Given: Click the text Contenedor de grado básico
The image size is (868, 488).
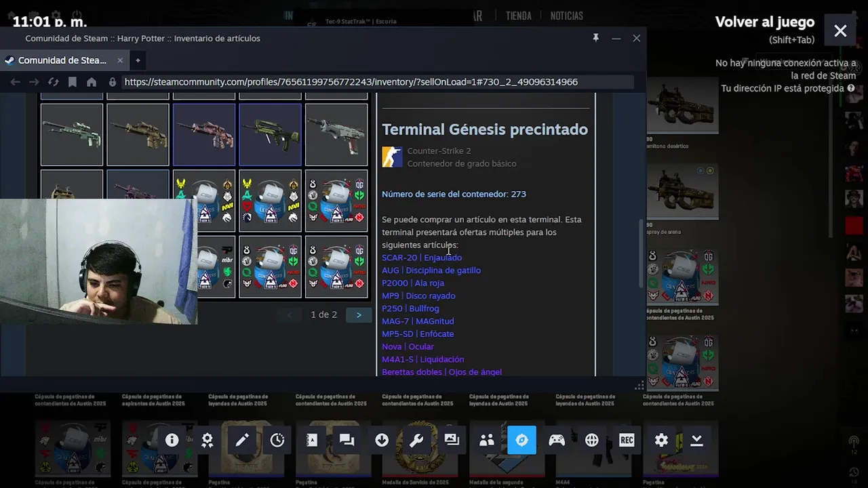Looking at the screenshot, I should coord(462,163).
